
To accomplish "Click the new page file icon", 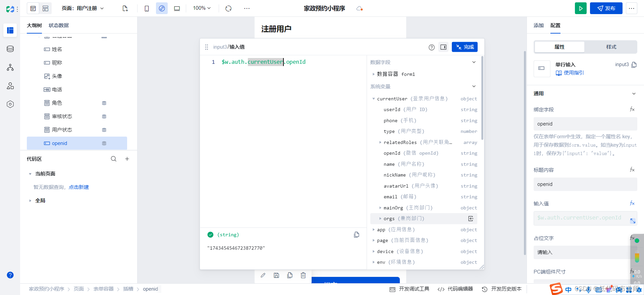I will coord(125,8).
